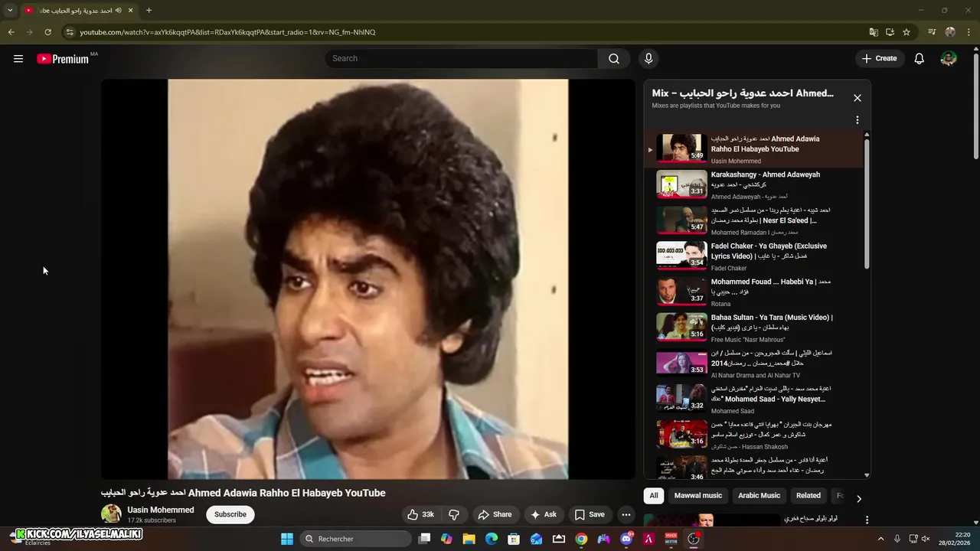Play Nesr El Sa'eed playlist item

pyautogui.click(x=754, y=220)
